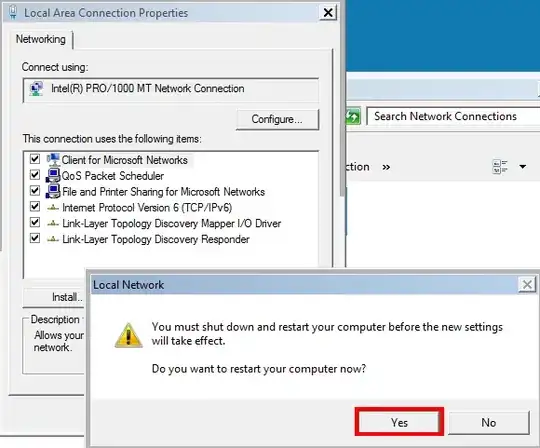Click the Intel PRO/1000 adapter icon
This screenshot has height=448, width=540.
[x=37, y=89]
